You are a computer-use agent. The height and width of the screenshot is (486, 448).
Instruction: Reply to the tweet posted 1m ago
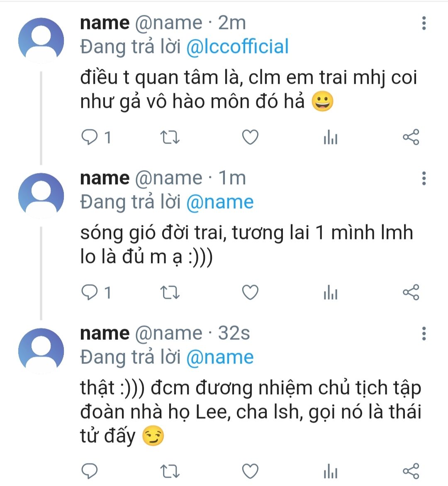click(x=90, y=293)
